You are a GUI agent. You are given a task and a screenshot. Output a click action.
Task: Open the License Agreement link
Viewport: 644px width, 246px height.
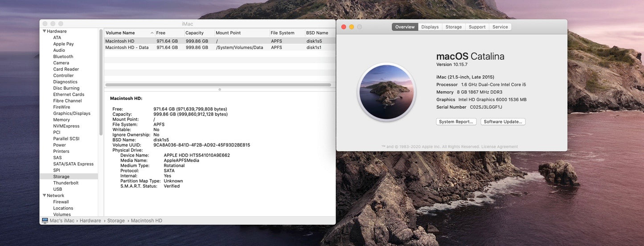click(499, 147)
